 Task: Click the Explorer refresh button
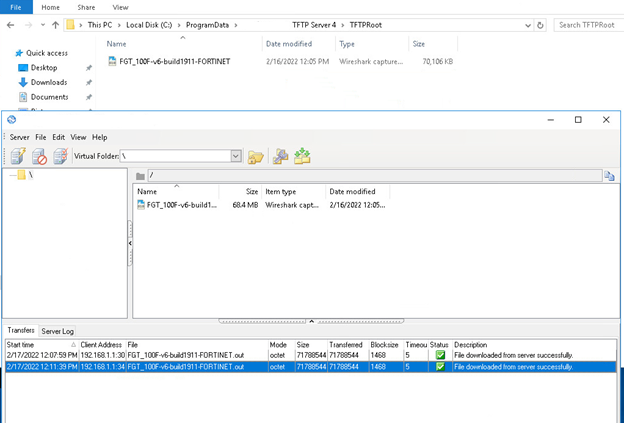(x=540, y=25)
